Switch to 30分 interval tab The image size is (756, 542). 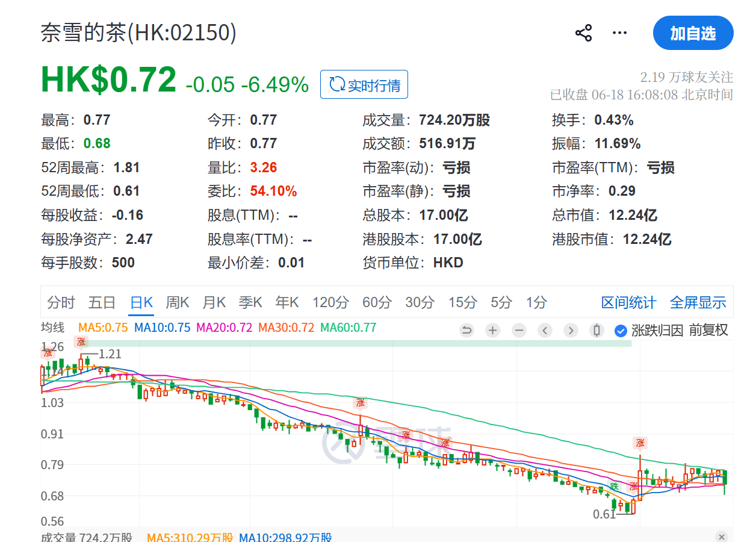click(420, 302)
